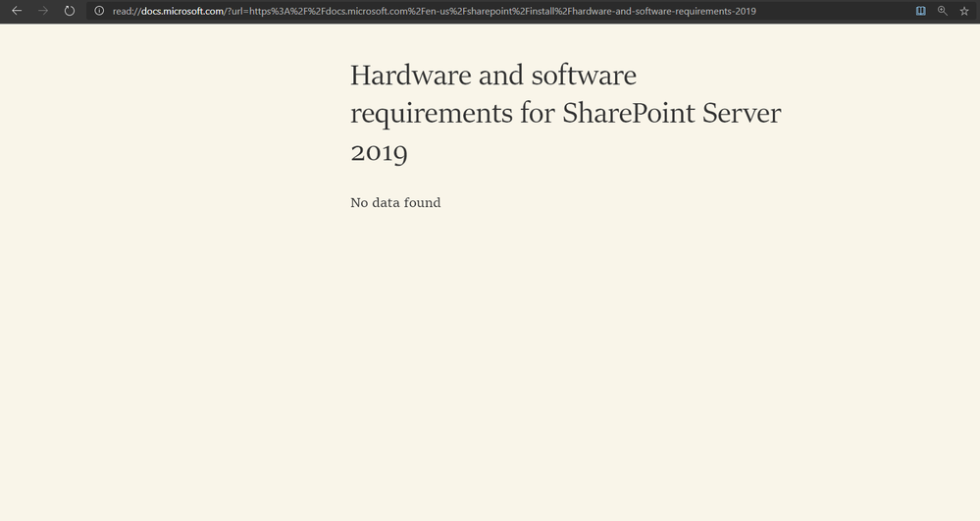This screenshot has width=980, height=521.
Task: View site information icon in address bar
Action: [x=99, y=11]
